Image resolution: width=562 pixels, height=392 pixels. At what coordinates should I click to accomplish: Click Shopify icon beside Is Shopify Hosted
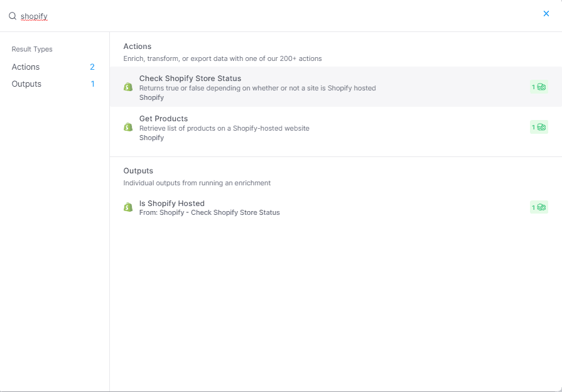(128, 207)
